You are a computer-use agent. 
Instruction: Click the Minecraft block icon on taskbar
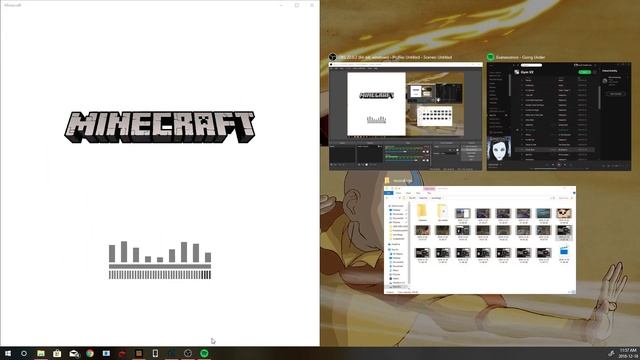click(x=139, y=353)
